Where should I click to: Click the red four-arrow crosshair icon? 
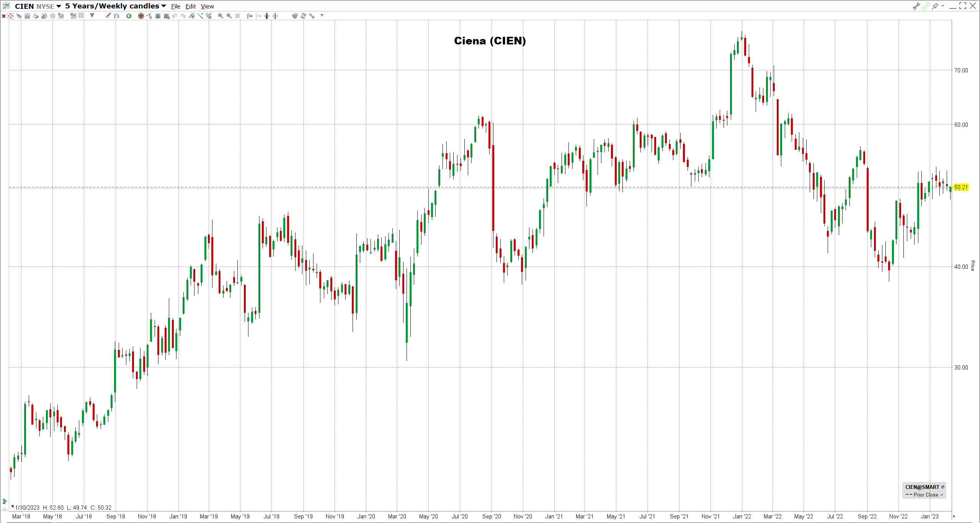point(10,16)
